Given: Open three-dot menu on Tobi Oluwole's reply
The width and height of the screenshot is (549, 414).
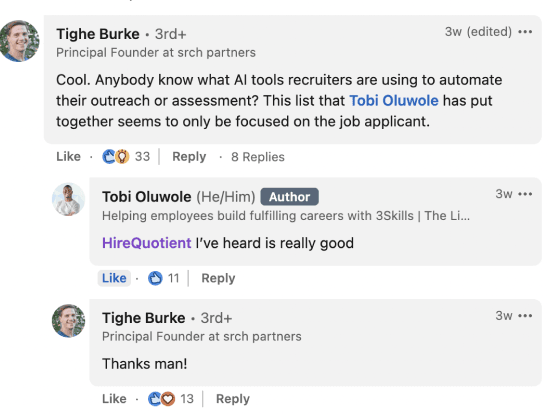Looking at the screenshot, I should (x=525, y=194).
